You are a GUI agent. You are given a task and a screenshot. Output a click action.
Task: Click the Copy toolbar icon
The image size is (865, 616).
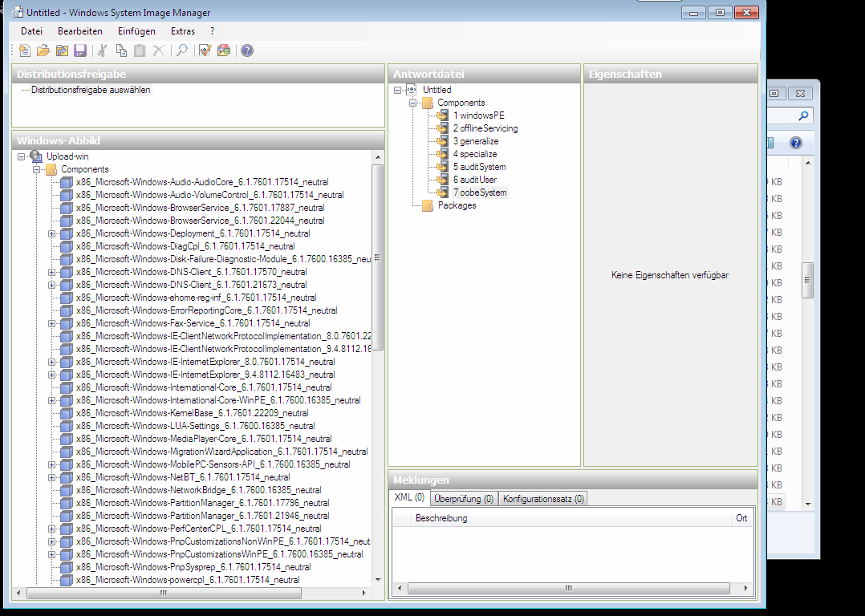(121, 51)
